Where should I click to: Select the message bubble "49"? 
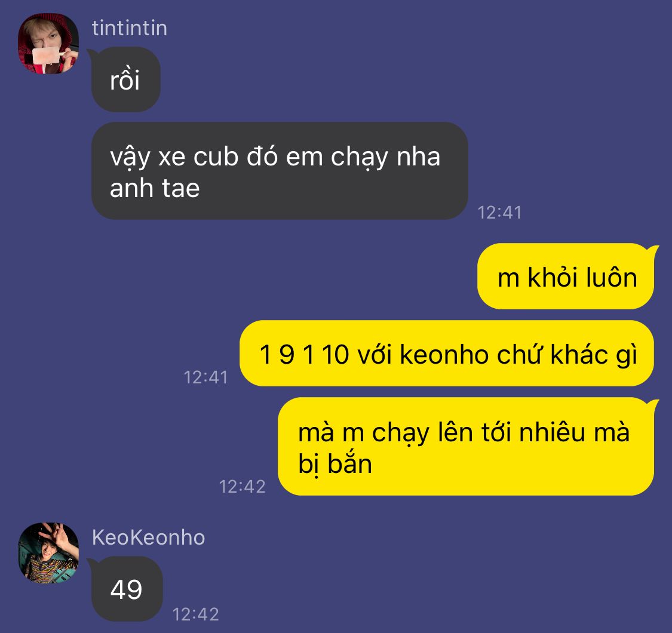tap(127, 589)
